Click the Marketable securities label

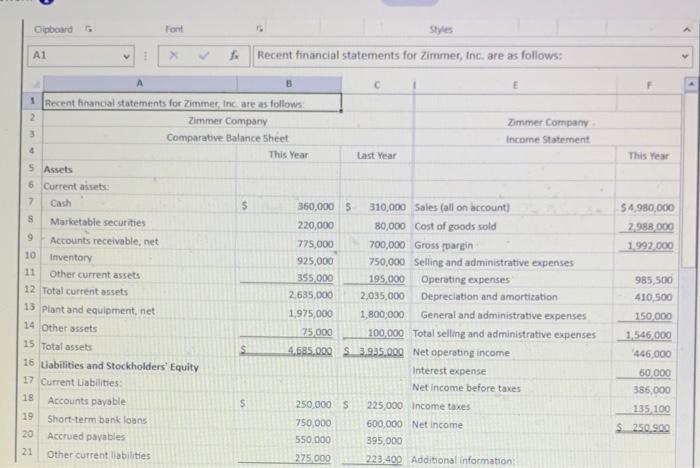coord(98,222)
